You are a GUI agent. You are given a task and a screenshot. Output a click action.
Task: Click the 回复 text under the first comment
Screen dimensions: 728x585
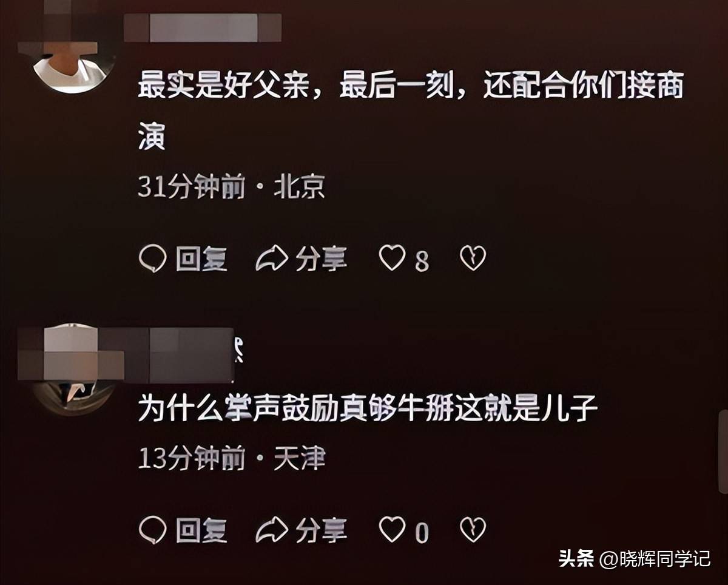click(x=201, y=259)
